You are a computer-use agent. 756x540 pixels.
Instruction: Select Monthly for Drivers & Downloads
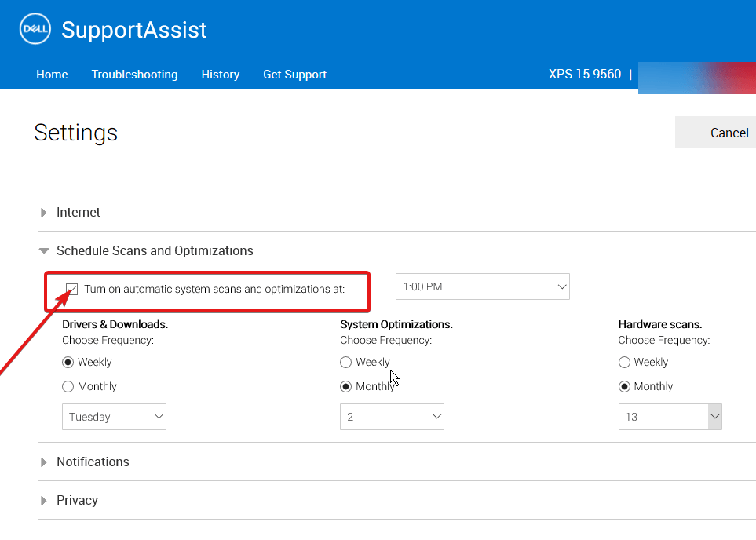[x=68, y=386]
